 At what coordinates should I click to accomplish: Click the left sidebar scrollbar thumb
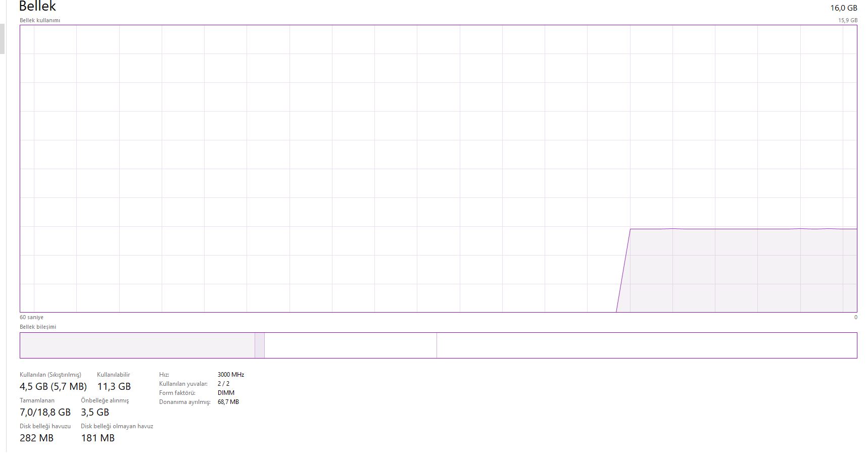2,38
